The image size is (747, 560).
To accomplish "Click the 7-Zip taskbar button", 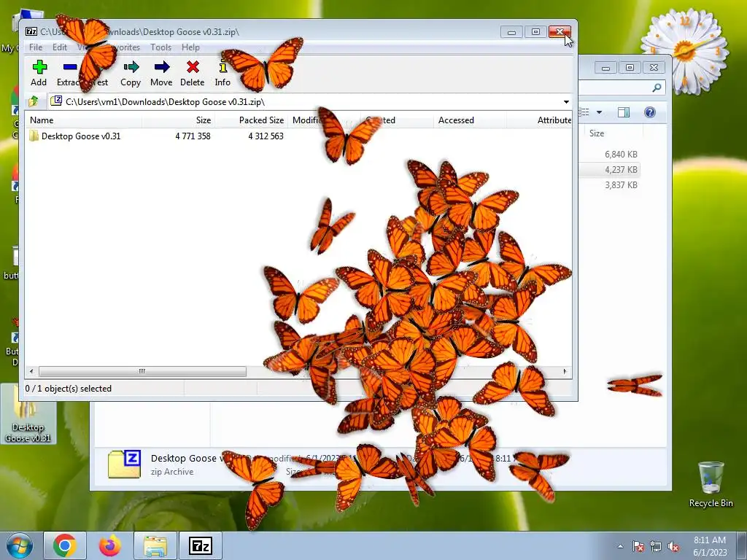I will 201,545.
